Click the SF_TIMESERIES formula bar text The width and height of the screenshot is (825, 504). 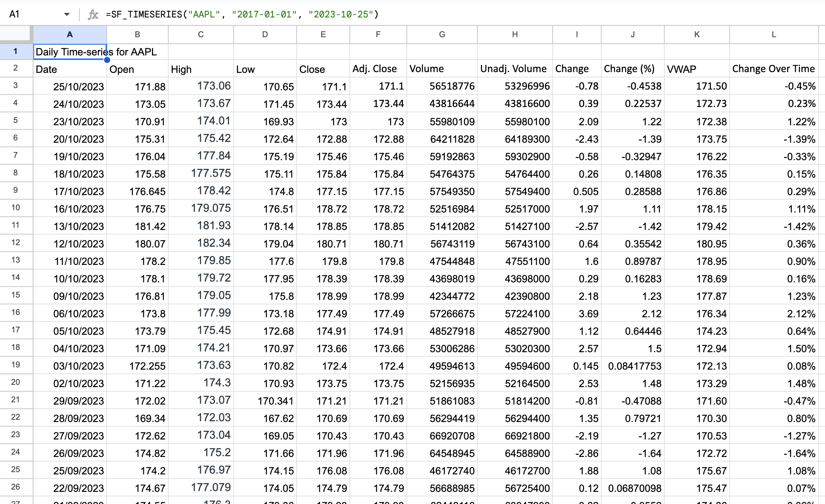pos(242,14)
